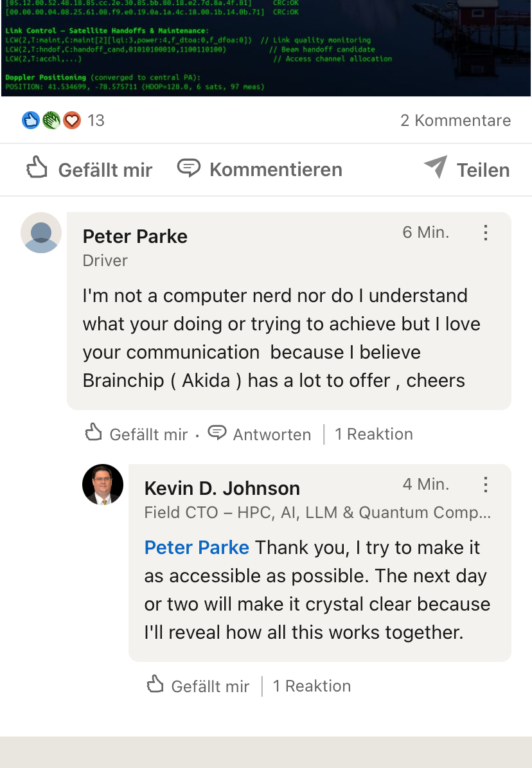Like Peter Parke's comment thumbs-up icon
The image size is (532, 768).
[94, 433]
